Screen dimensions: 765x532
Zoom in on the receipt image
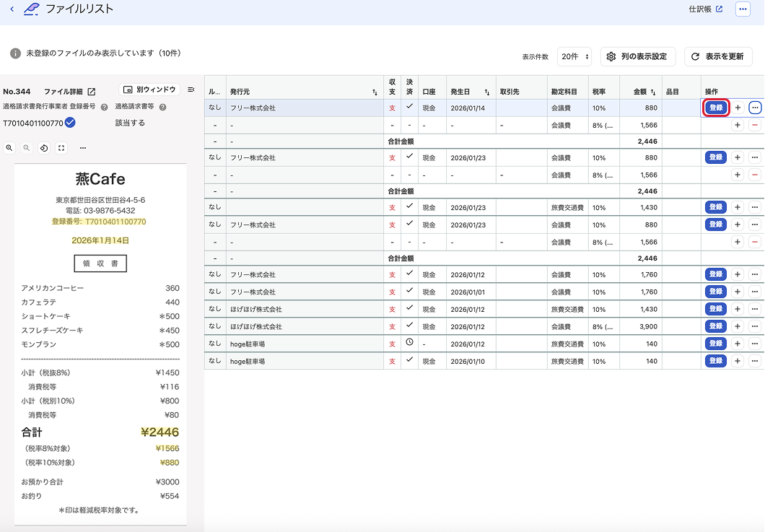click(x=9, y=148)
